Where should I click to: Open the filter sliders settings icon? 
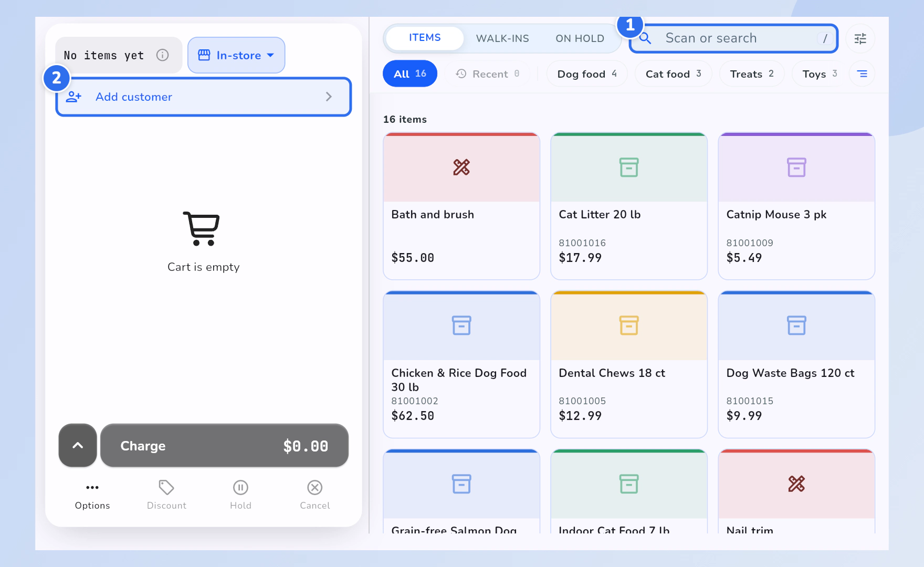pyautogui.click(x=860, y=38)
